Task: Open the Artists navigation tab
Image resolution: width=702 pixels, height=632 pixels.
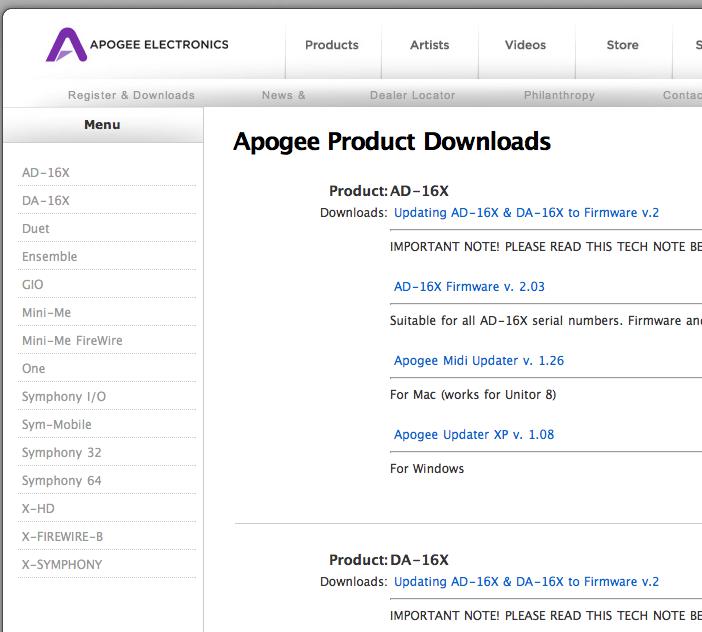Action: pyautogui.click(x=429, y=45)
